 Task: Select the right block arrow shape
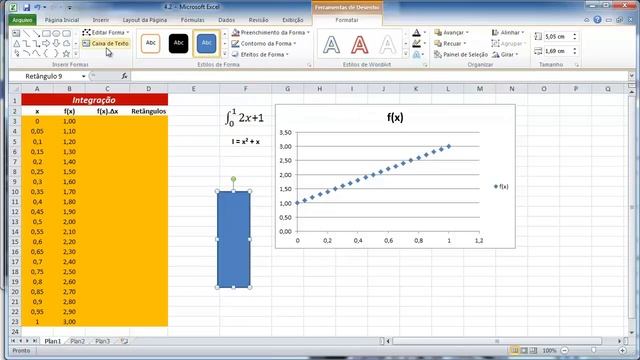click(46, 44)
